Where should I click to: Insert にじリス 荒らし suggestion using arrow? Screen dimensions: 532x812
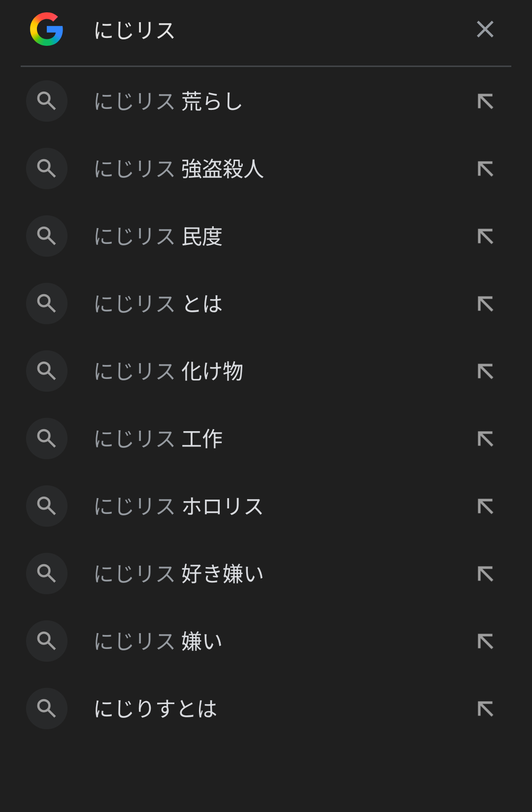485,101
